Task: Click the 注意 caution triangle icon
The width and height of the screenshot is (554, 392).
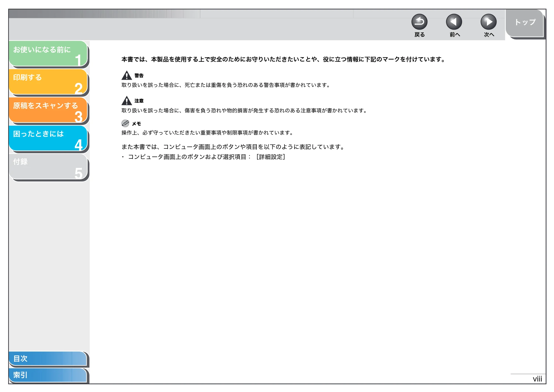Action: coord(127,101)
